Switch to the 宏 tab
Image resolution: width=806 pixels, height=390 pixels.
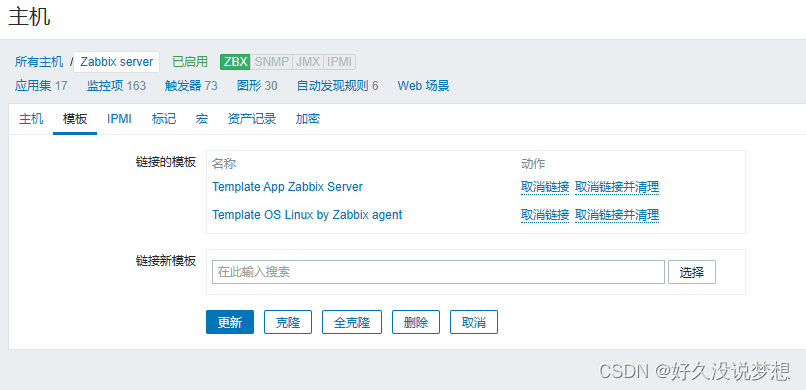point(202,119)
